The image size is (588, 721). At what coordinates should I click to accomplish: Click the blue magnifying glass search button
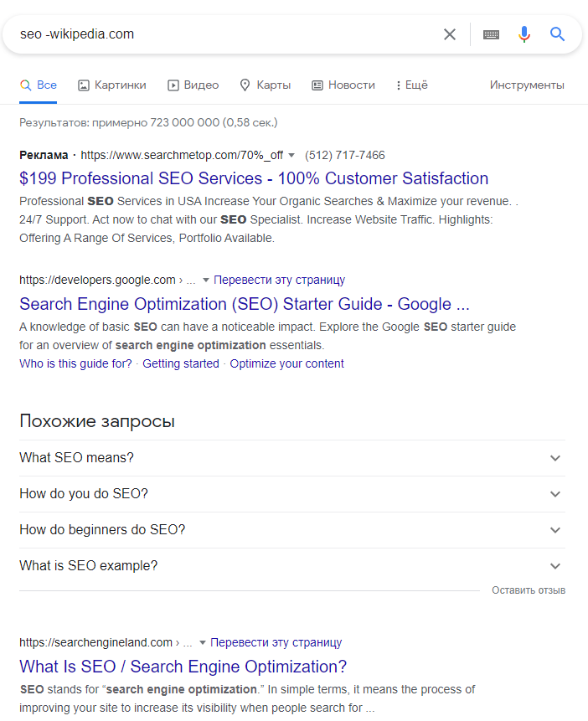[x=557, y=34]
